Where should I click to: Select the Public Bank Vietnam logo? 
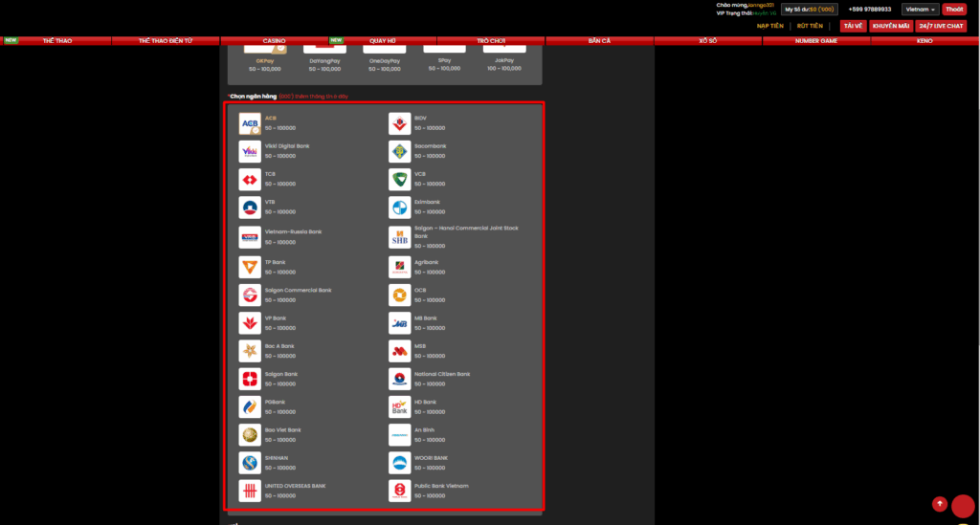click(399, 491)
